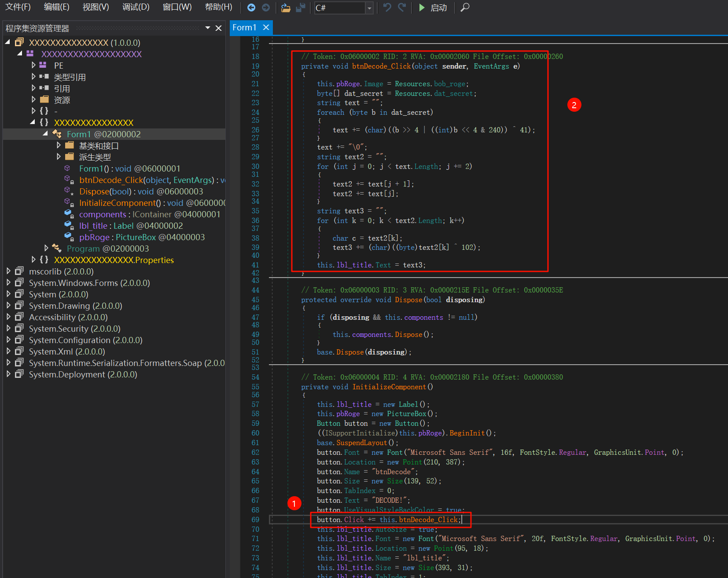Open the 帮助(H) menu
The height and width of the screenshot is (578, 728).
[x=219, y=7]
